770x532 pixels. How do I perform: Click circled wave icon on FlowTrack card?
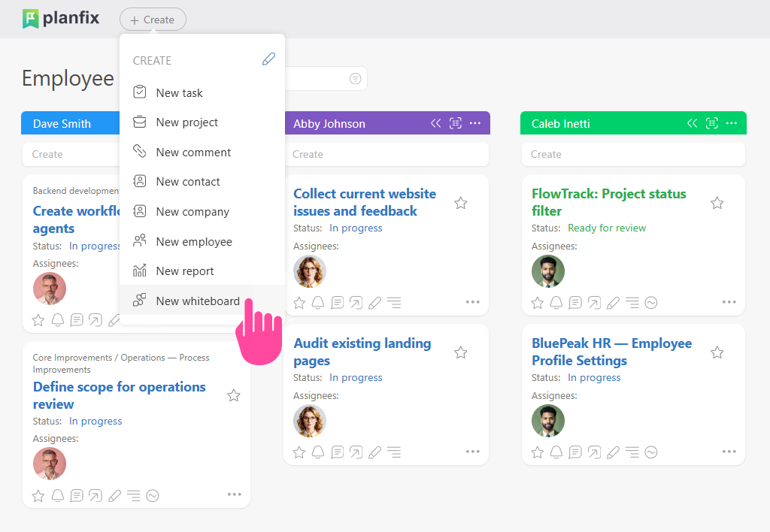pyautogui.click(x=651, y=303)
